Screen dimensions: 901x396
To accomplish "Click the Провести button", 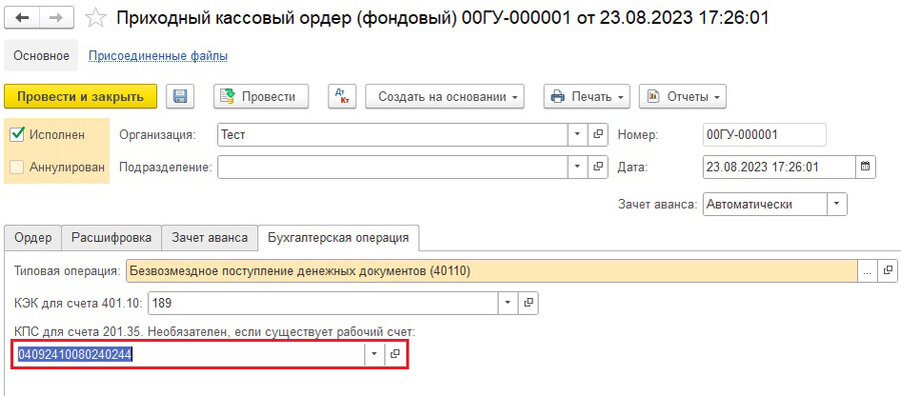I will click(x=261, y=97).
